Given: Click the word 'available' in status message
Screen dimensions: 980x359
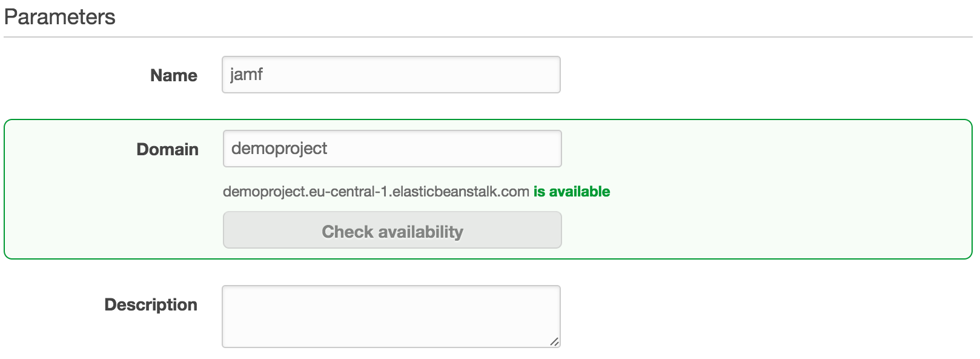Looking at the screenshot, I should (x=580, y=192).
